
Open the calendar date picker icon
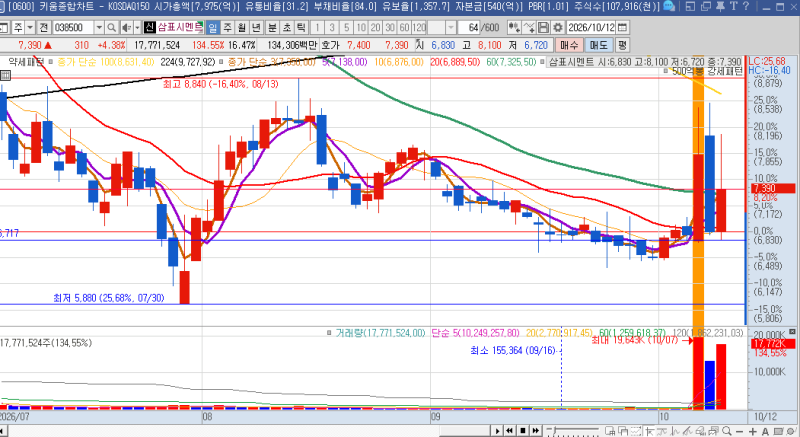[x=622, y=28]
